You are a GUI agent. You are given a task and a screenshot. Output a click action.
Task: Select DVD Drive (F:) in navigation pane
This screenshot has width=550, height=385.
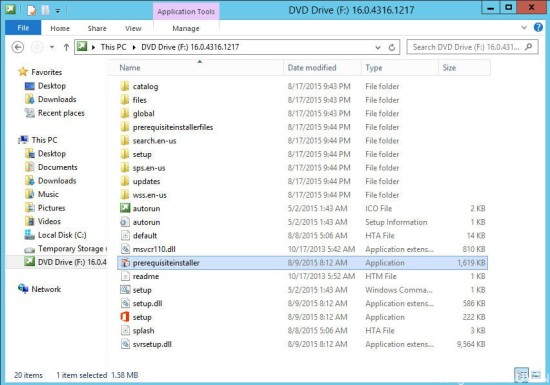pyautogui.click(x=72, y=262)
